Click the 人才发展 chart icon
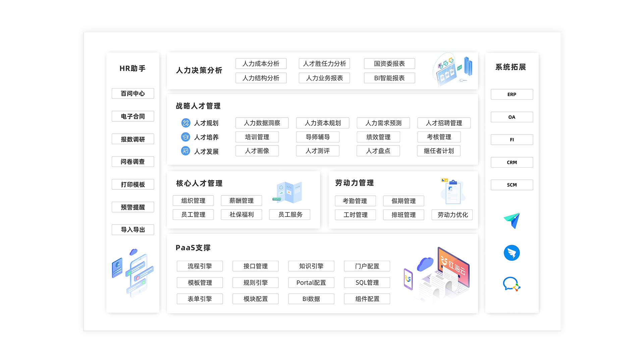The height and width of the screenshot is (362, 644). pos(185,151)
